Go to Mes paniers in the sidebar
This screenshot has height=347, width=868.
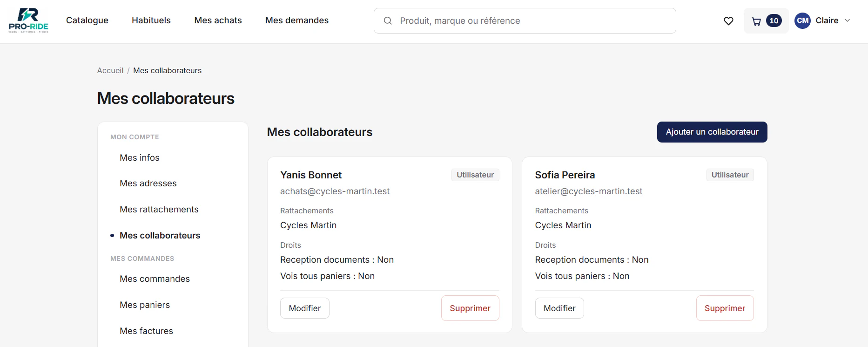[145, 305]
